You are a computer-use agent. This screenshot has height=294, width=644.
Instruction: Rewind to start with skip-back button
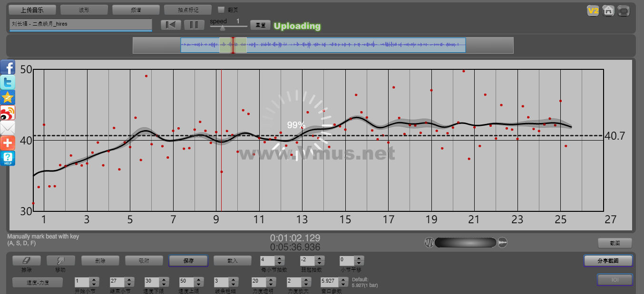point(170,25)
